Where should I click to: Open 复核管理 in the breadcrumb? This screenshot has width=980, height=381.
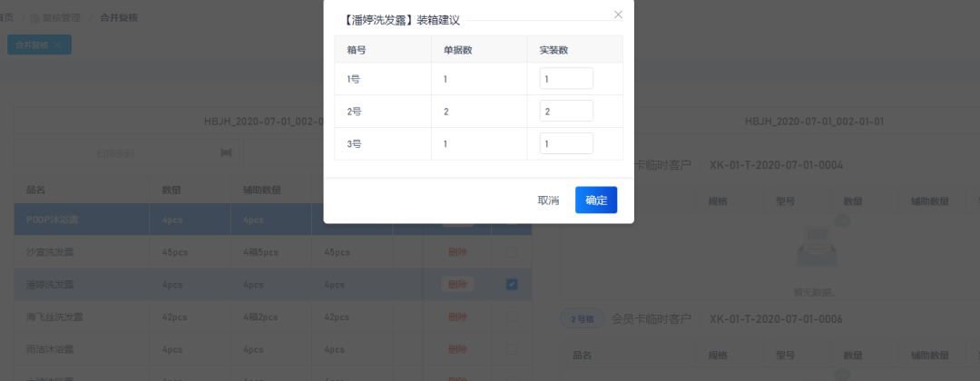[x=62, y=17]
